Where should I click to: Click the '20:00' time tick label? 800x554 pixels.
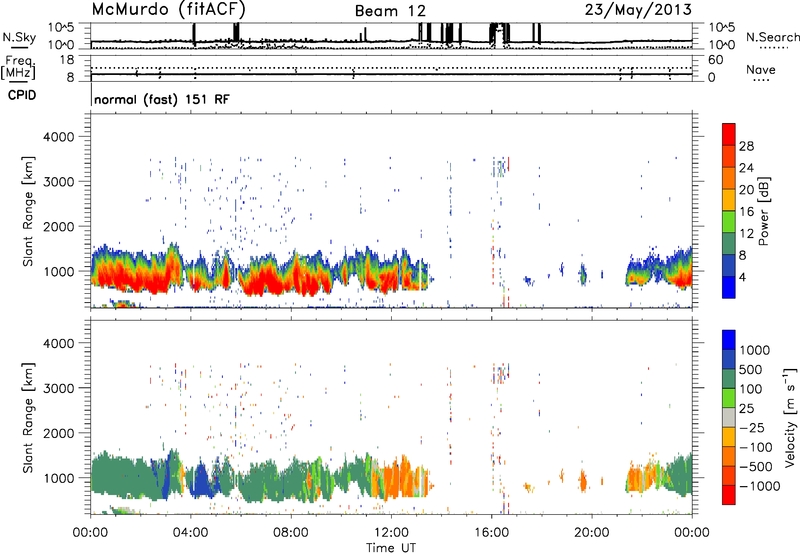pyautogui.click(x=591, y=533)
